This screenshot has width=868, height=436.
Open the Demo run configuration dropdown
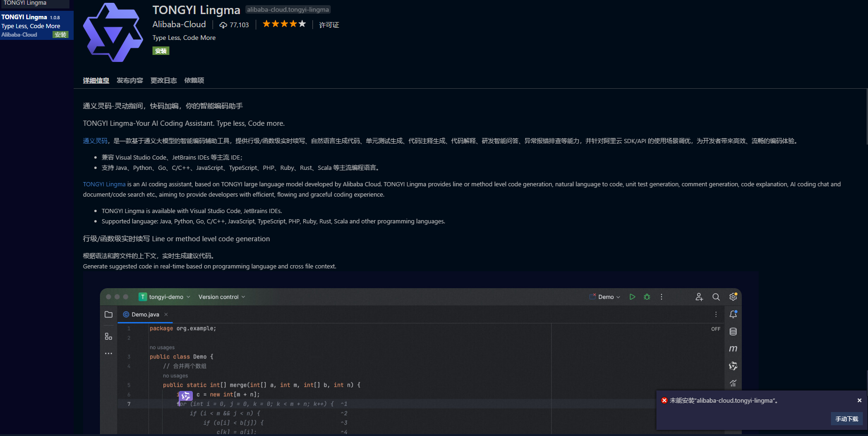pos(605,297)
